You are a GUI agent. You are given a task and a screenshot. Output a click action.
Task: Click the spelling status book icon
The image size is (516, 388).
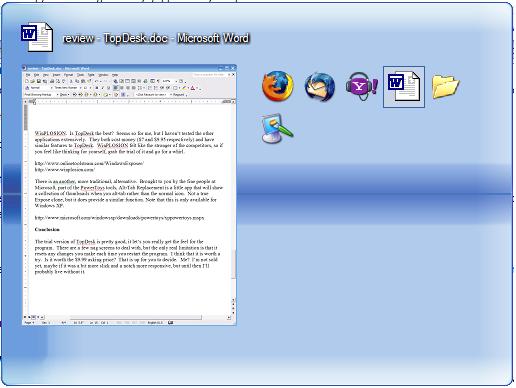click(x=170, y=323)
